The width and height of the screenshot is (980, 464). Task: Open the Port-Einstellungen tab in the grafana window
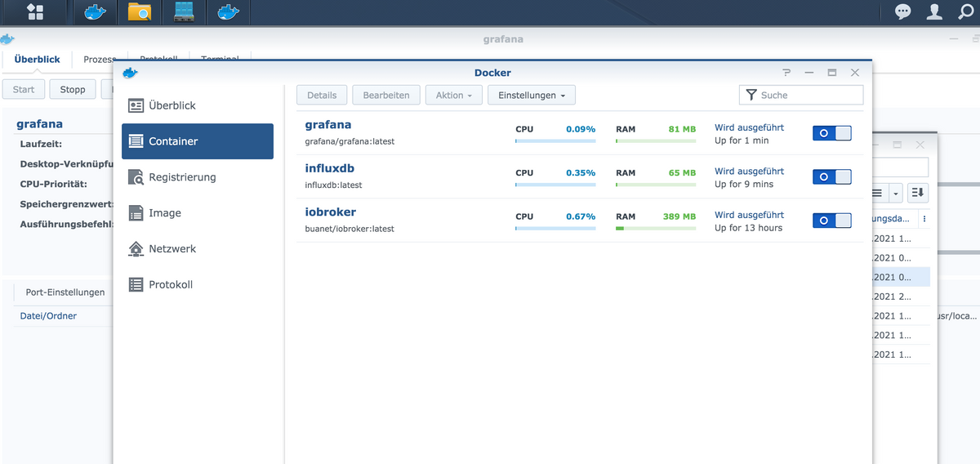point(65,292)
